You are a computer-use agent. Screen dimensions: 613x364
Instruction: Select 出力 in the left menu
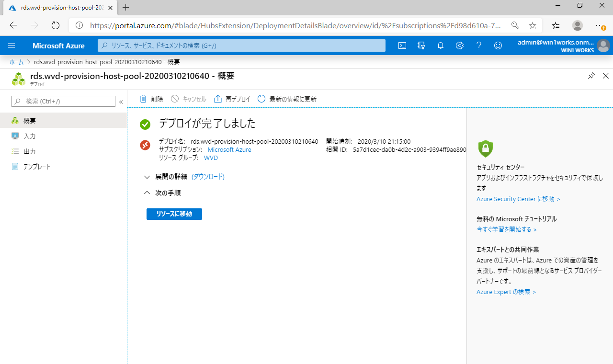(63, 151)
